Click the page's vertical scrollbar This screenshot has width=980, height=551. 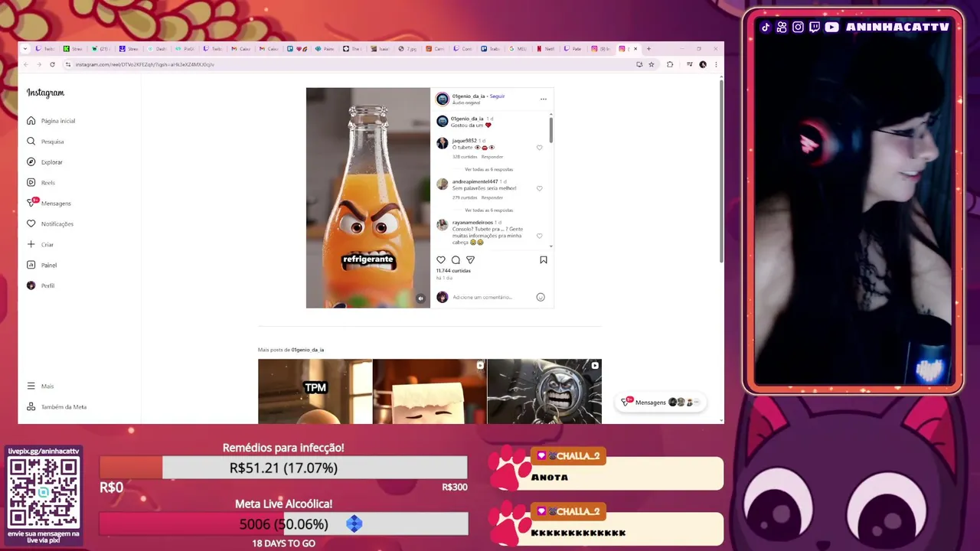(720, 172)
